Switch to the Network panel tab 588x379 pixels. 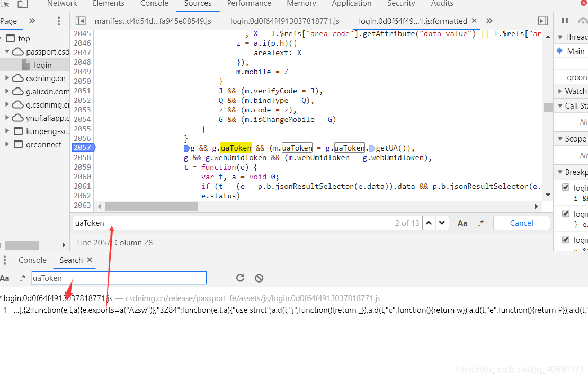62,4
